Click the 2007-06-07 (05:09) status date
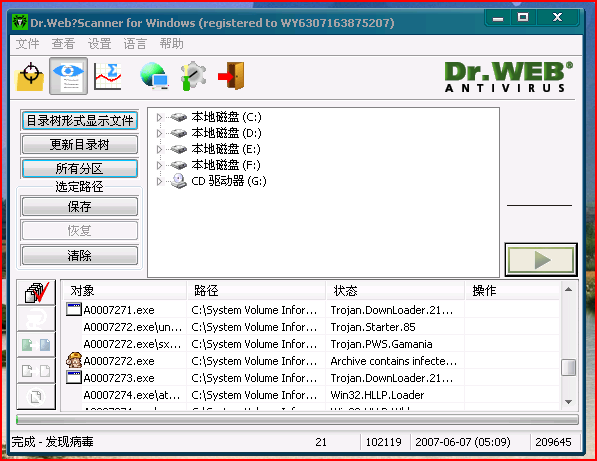This screenshot has height=461, width=597. pyautogui.click(x=463, y=442)
